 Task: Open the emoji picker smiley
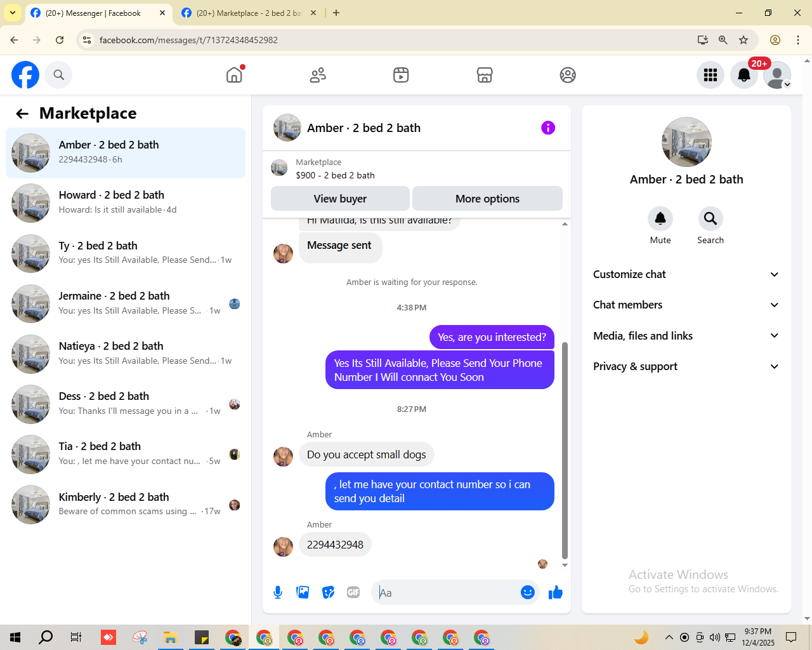tap(528, 592)
